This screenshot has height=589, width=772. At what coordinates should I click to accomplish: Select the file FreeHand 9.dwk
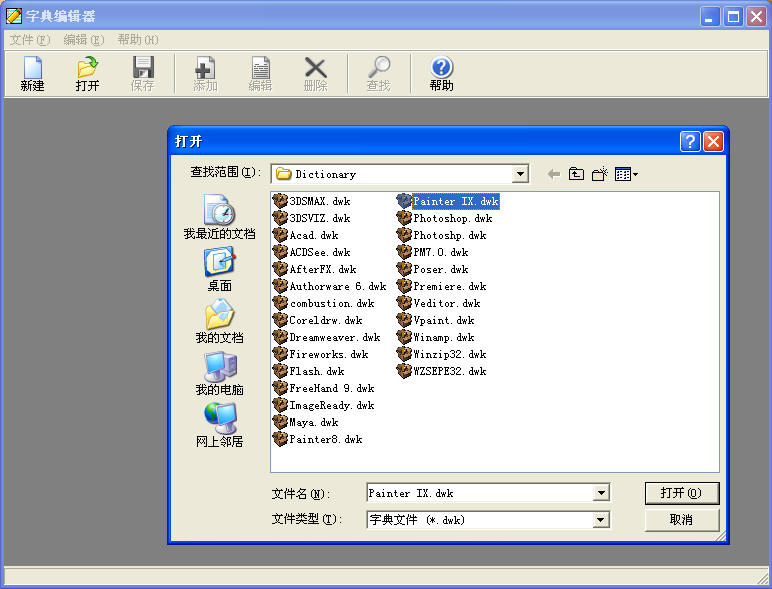pyautogui.click(x=323, y=388)
